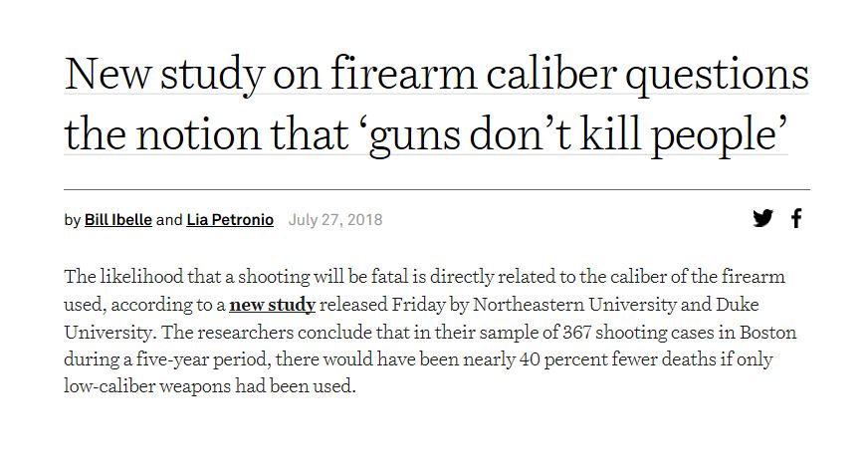Share the article via the Twitter bird icon

click(x=762, y=218)
